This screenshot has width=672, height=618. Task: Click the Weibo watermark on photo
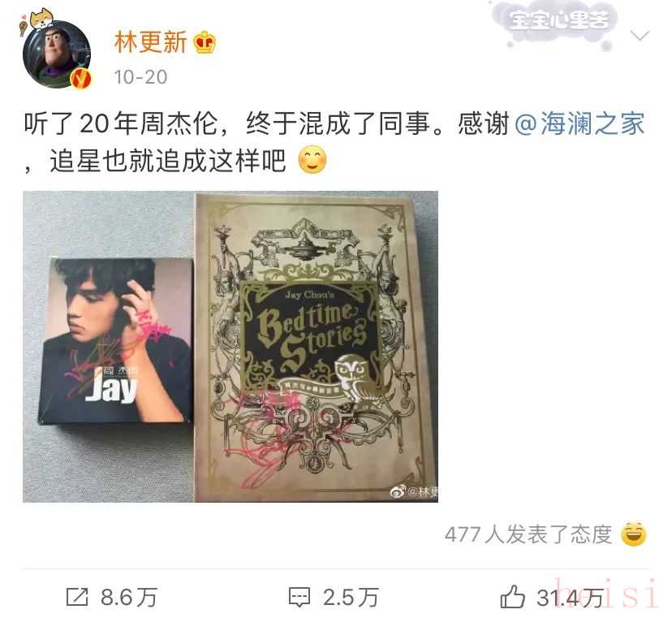tap(414, 492)
